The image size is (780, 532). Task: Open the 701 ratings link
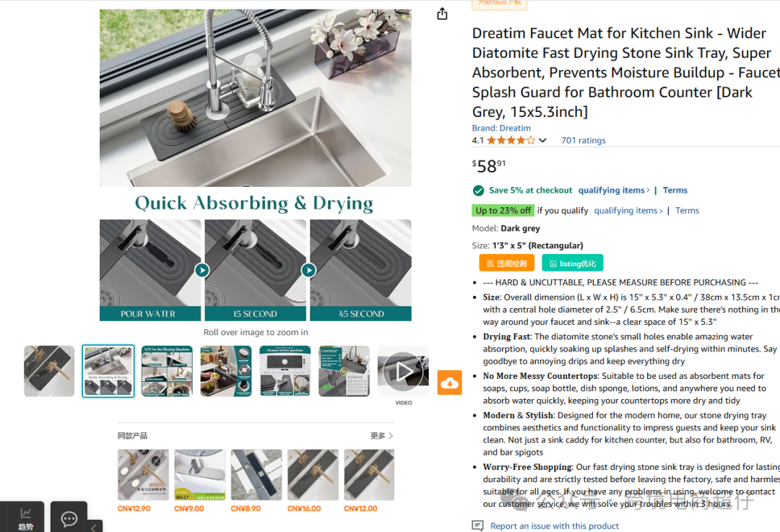(583, 140)
